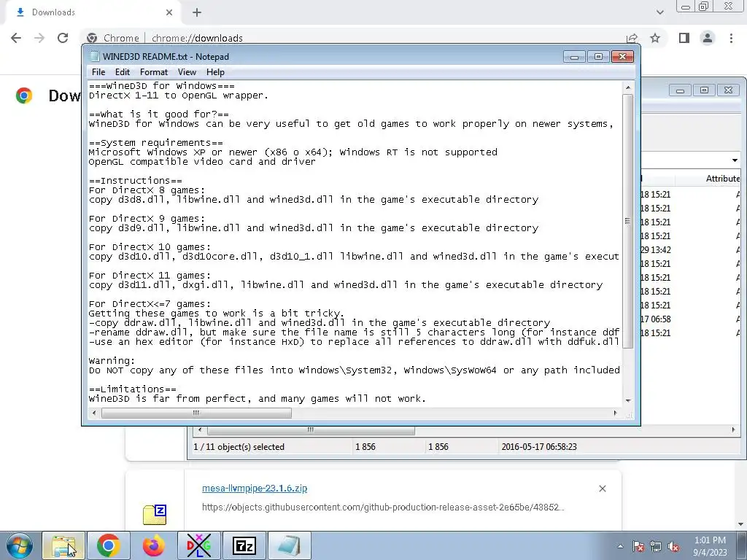The width and height of the screenshot is (747, 560).
Task: Click Notepad vertical scrollbar up arrow
Action: [628, 87]
